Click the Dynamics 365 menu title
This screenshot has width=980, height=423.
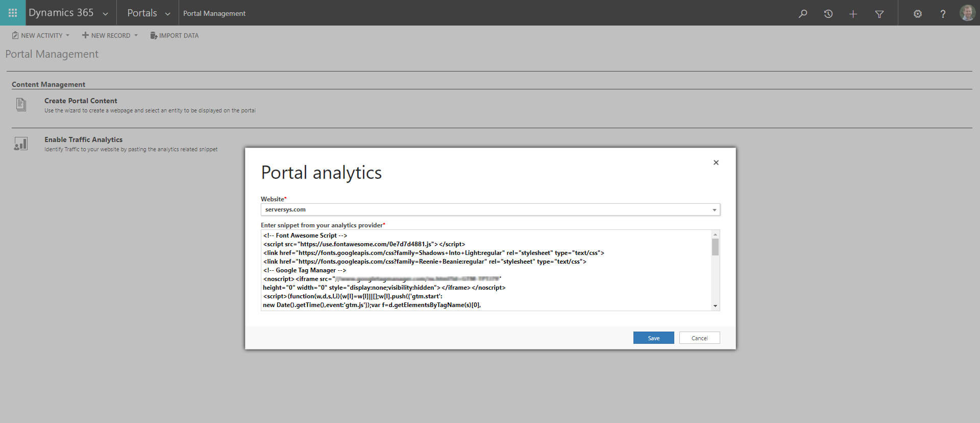pos(61,13)
